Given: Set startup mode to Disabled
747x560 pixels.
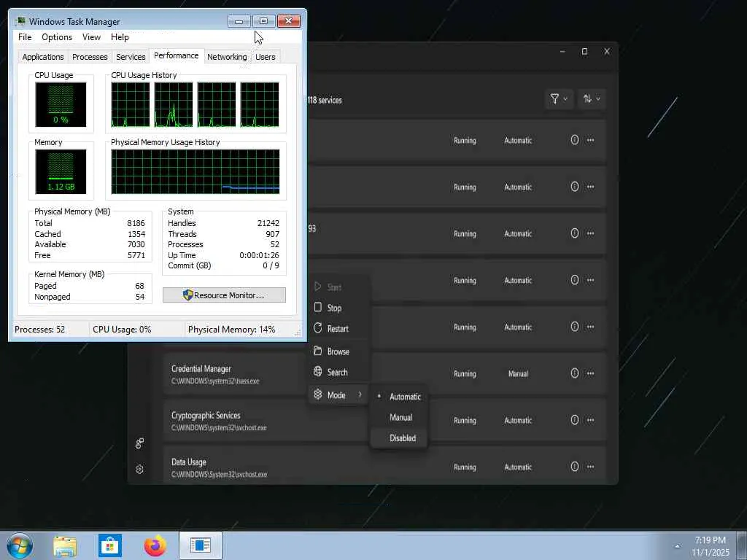Looking at the screenshot, I should (399, 438).
